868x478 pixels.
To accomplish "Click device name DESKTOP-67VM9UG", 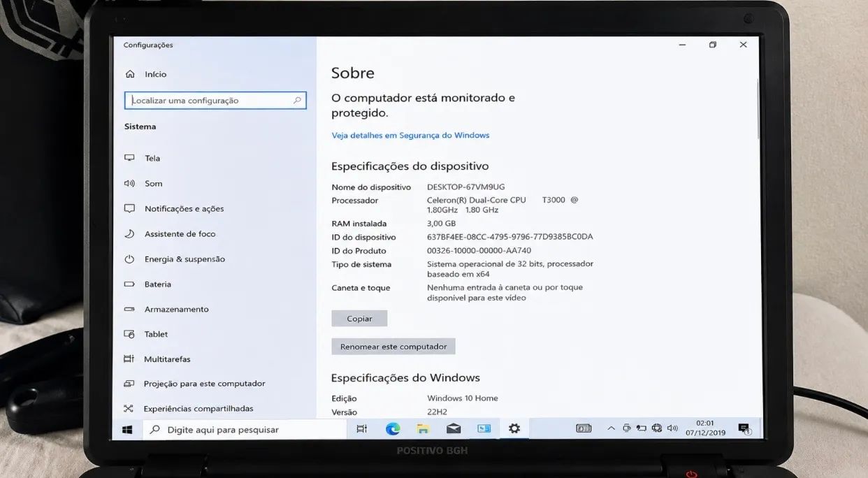I will (466, 187).
